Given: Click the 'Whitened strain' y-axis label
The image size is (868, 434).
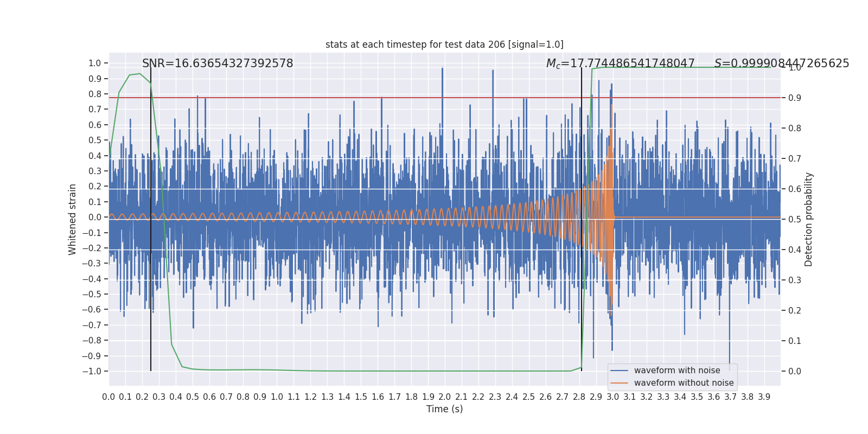Looking at the screenshot, I should point(73,219).
